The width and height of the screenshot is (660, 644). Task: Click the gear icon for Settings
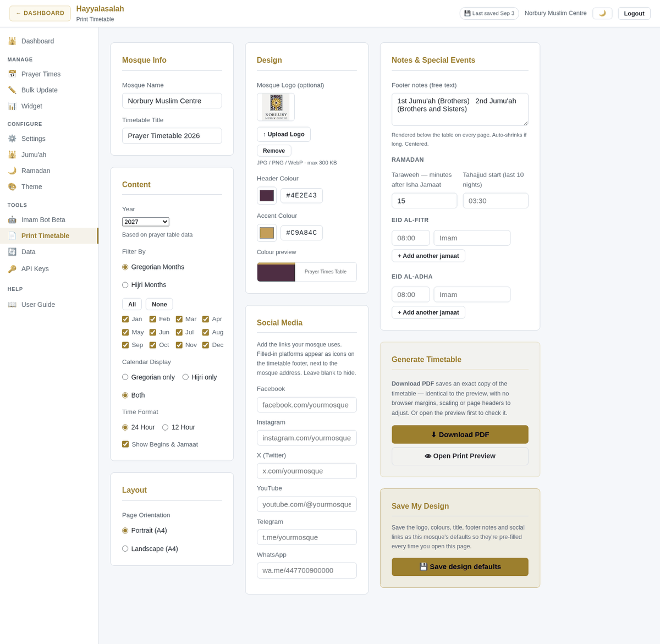coord(12,139)
